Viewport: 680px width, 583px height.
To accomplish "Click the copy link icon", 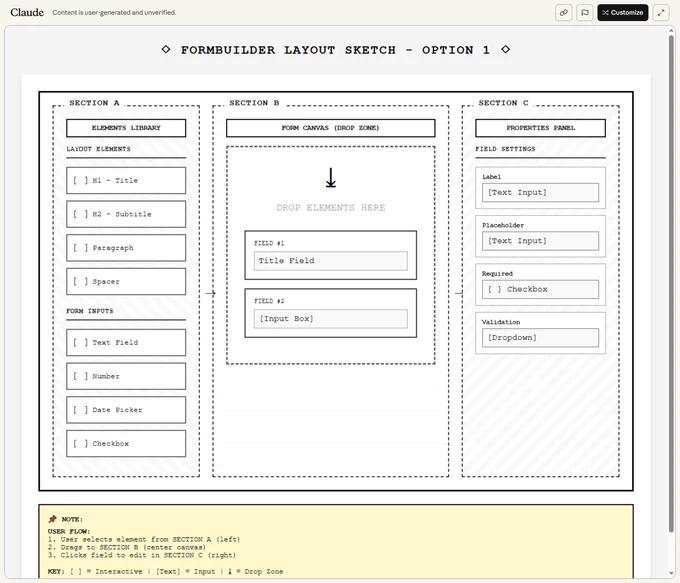I will 563,13.
